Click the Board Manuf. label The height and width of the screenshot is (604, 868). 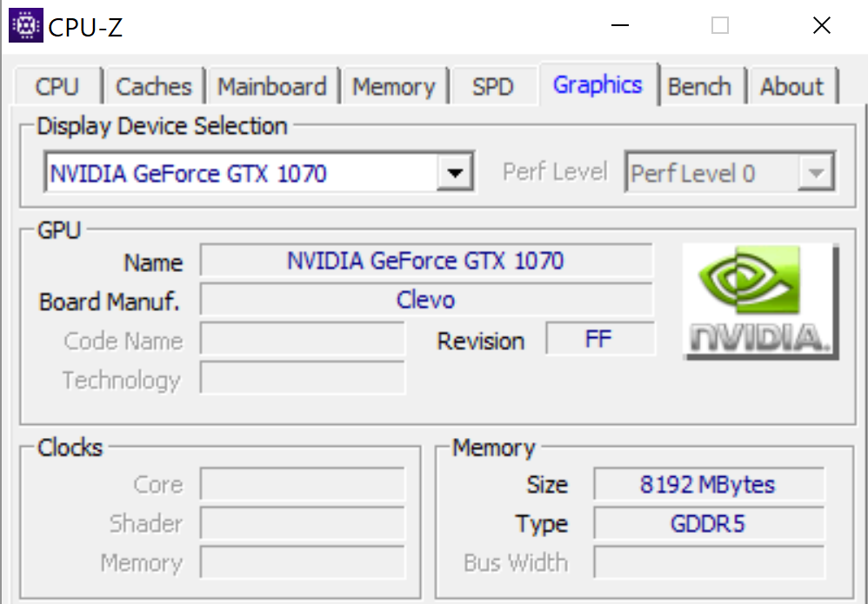click(x=109, y=302)
